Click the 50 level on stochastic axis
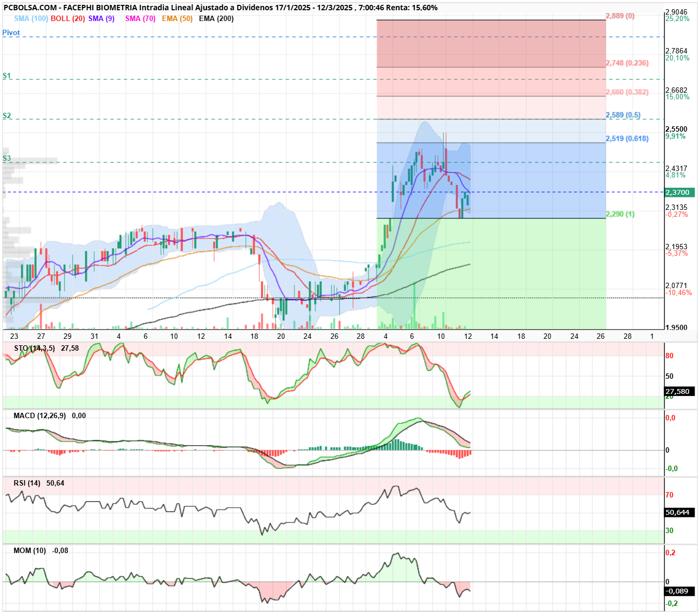This screenshot has height=614, width=700. [669, 376]
